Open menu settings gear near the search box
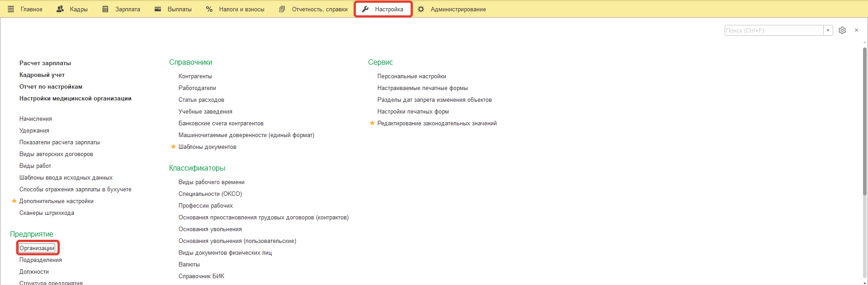The width and height of the screenshot is (868, 285). 842,30
